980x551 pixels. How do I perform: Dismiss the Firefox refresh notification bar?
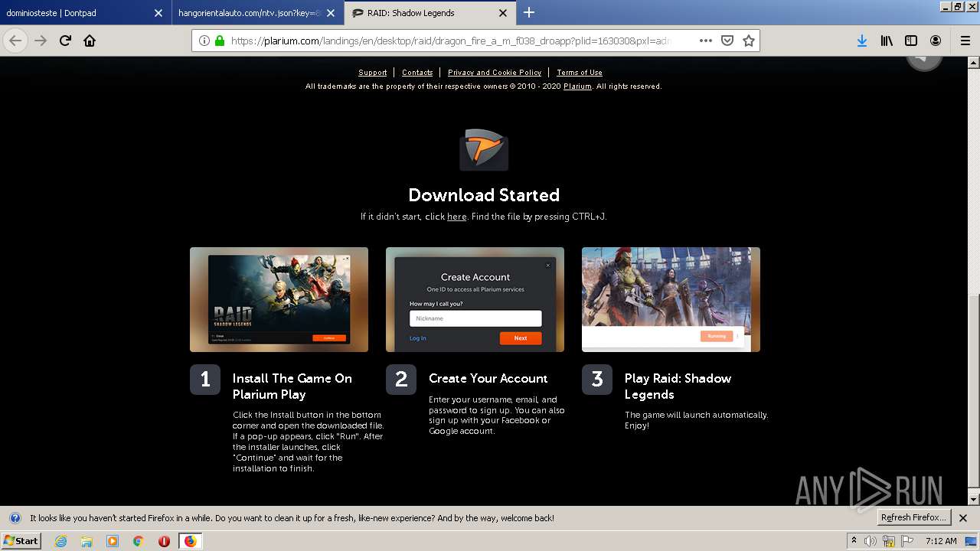963,518
